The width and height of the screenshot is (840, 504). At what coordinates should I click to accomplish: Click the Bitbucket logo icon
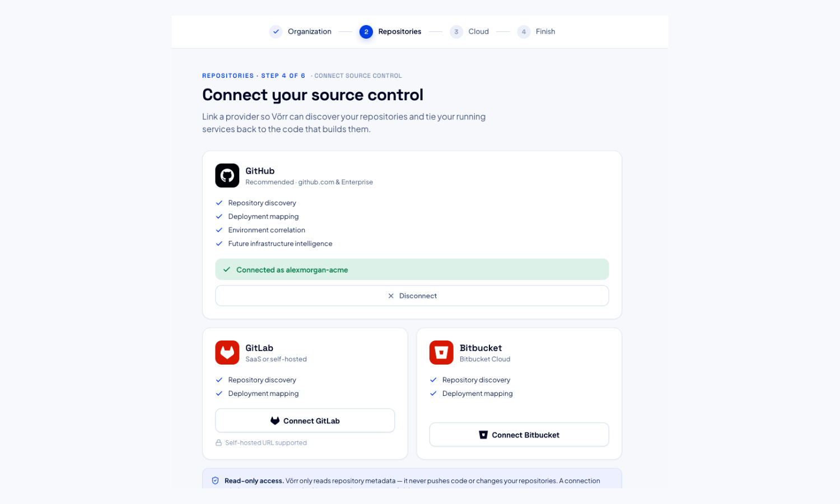(x=441, y=353)
